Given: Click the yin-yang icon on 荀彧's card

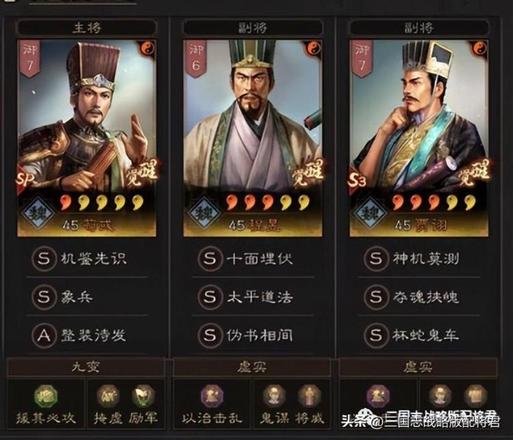Looking at the screenshot, I should tap(147, 49).
